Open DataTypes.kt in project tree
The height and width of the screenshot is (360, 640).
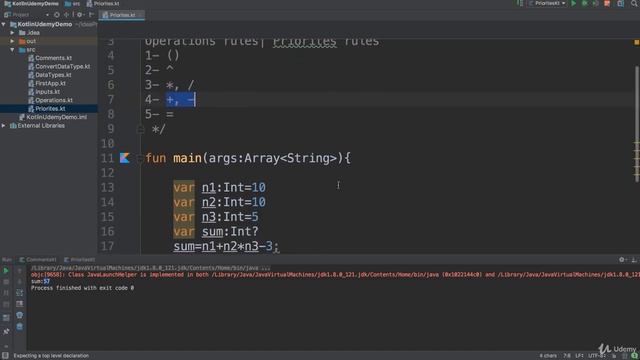click(50, 75)
